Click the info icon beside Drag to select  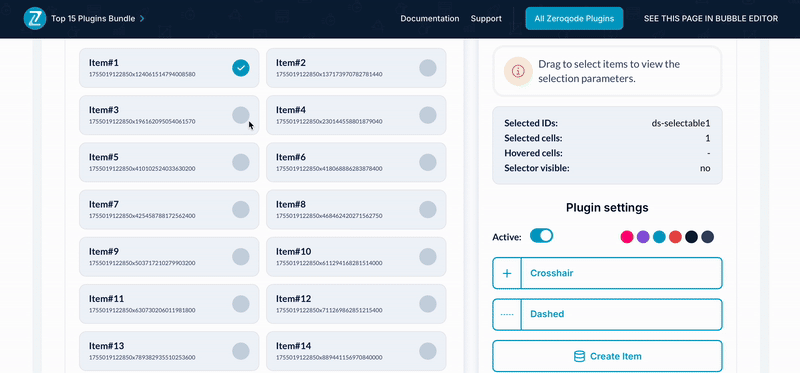click(518, 71)
